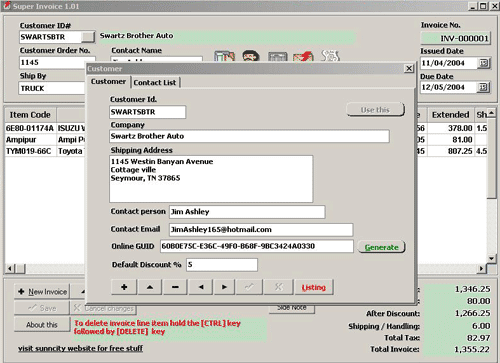Go to next customer record arrow
500x363 pixels.
pyautogui.click(x=224, y=287)
